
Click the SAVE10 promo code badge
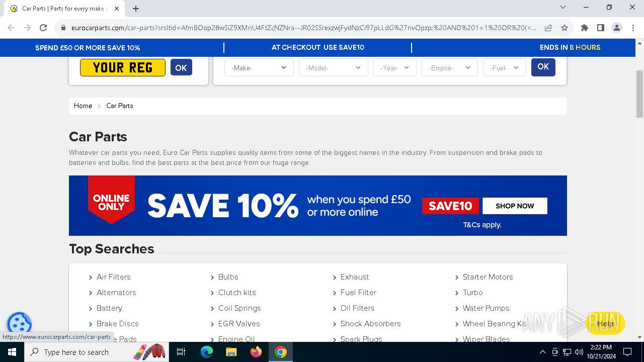click(450, 206)
